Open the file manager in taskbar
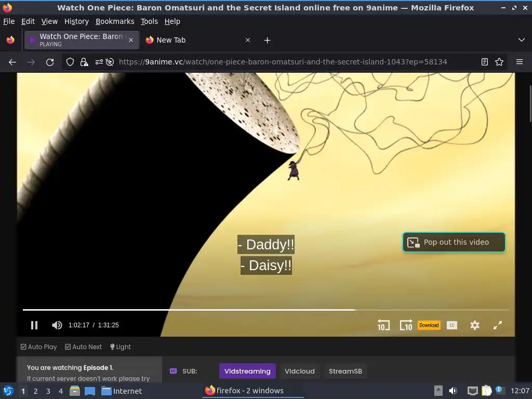532x399 pixels. tap(75, 391)
